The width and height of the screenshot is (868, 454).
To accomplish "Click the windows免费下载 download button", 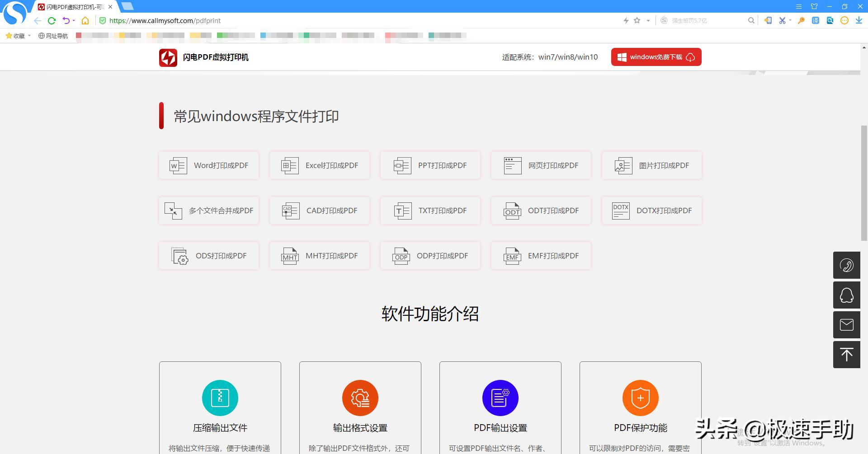I will point(656,57).
